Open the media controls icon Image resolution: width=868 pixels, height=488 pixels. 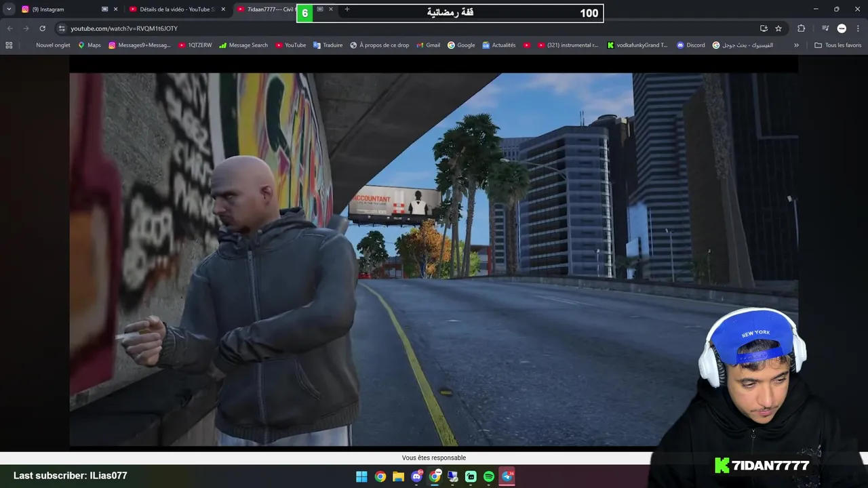pos(825,28)
